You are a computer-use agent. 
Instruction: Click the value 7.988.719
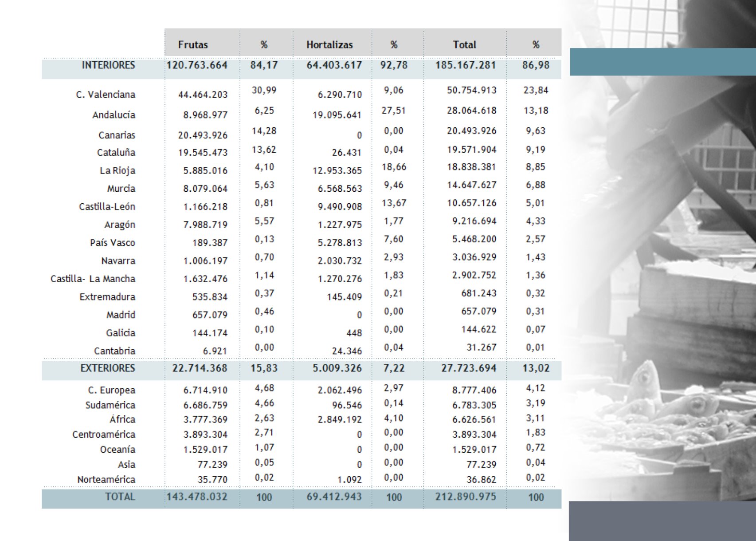click(205, 225)
